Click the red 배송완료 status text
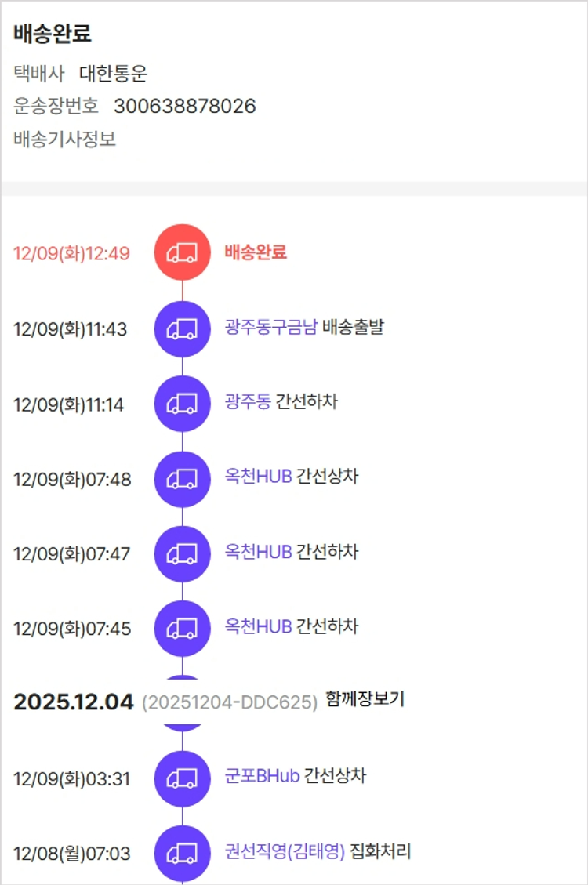588x885 pixels. click(256, 252)
